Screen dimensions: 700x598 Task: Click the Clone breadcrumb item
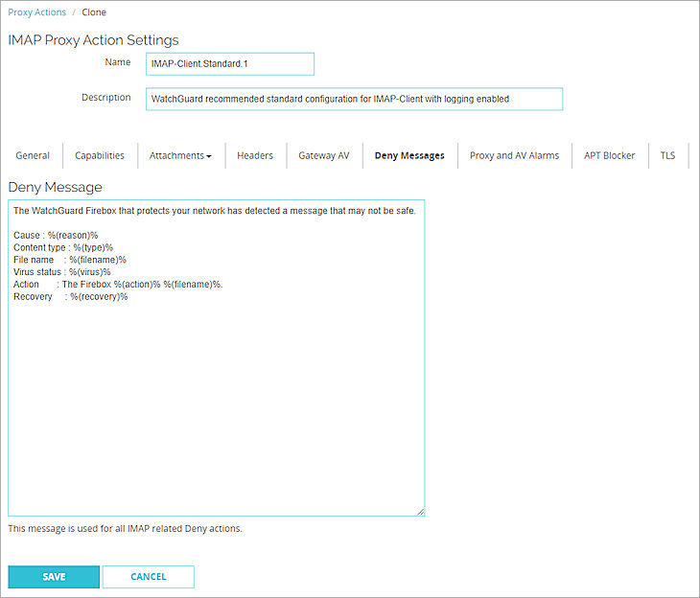(x=94, y=12)
